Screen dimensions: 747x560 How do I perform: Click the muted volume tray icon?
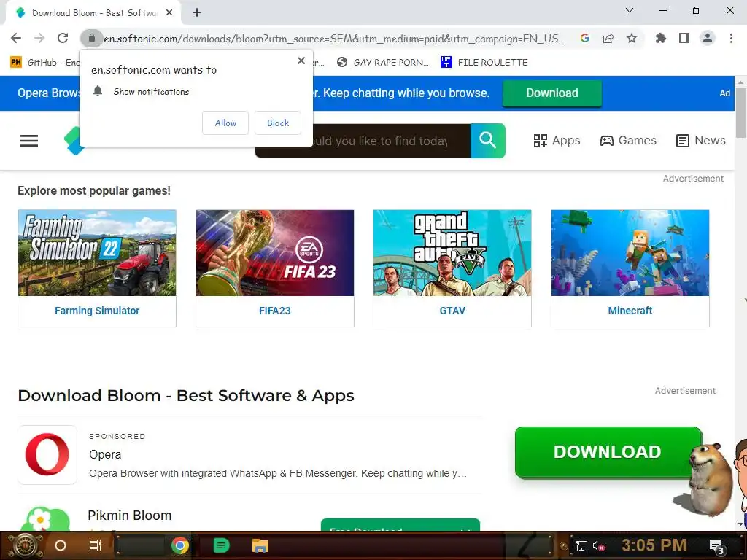tap(599, 545)
